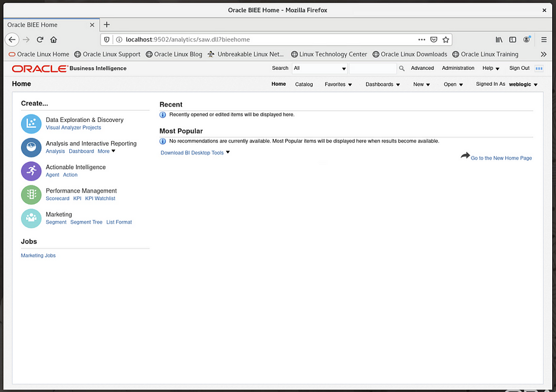
Task: Open the Firefox Library icon
Action: (499, 39)
